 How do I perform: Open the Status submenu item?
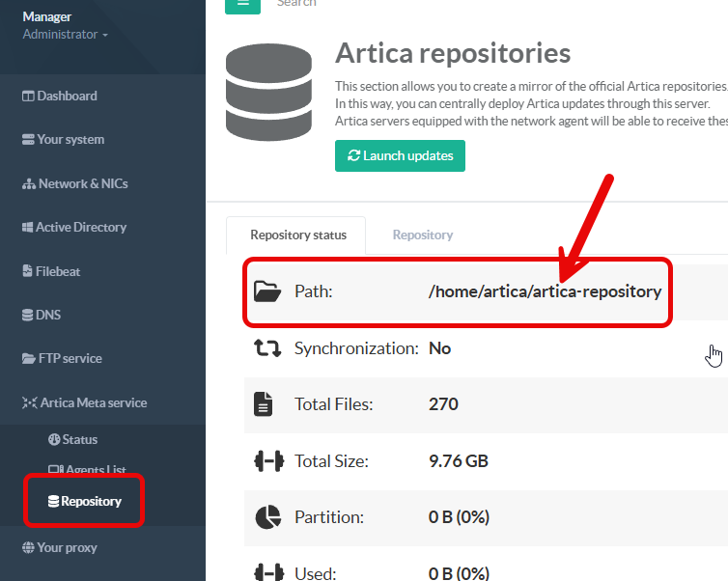(79, 439)
